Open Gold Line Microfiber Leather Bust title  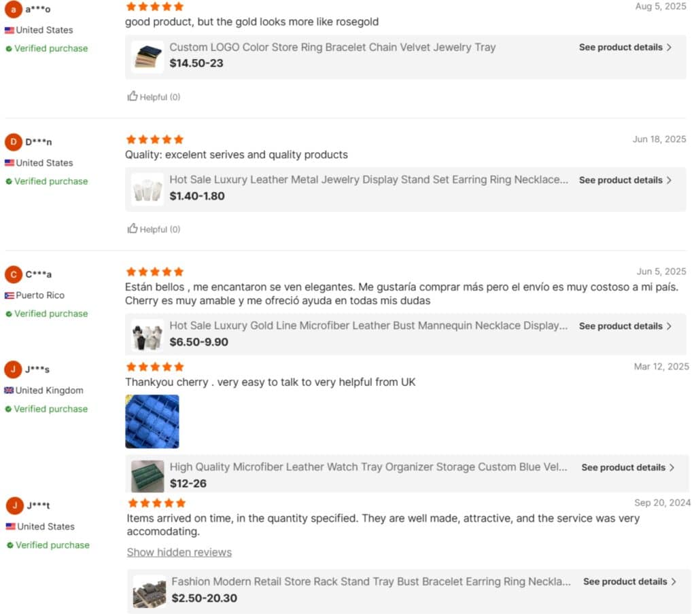[x=368, y=326]
